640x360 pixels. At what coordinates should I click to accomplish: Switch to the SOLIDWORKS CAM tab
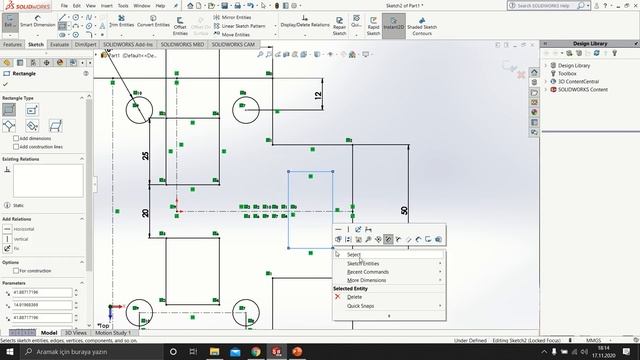click(233, 44)
